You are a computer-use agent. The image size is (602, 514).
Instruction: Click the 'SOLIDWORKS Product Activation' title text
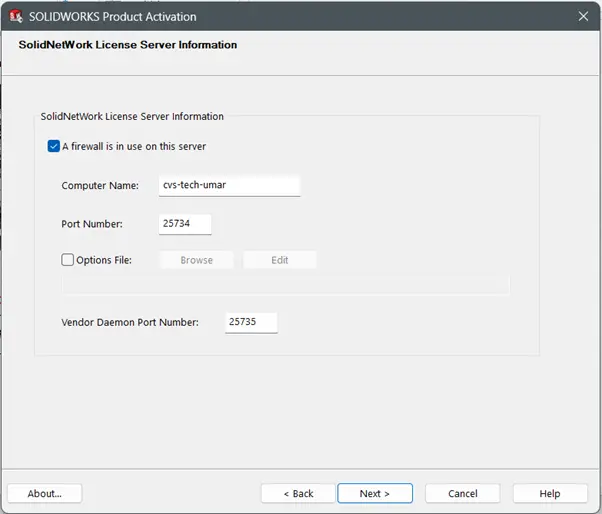[x=112, y=17]
